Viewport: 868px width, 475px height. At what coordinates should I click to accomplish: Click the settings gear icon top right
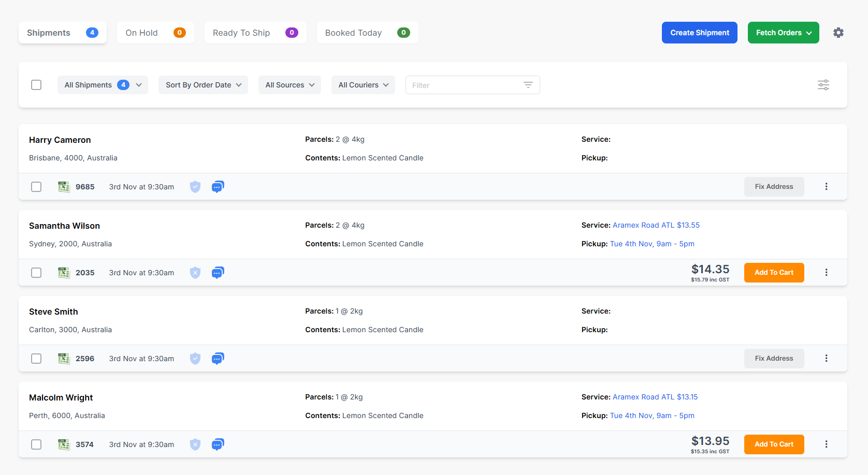click(838, 32)
